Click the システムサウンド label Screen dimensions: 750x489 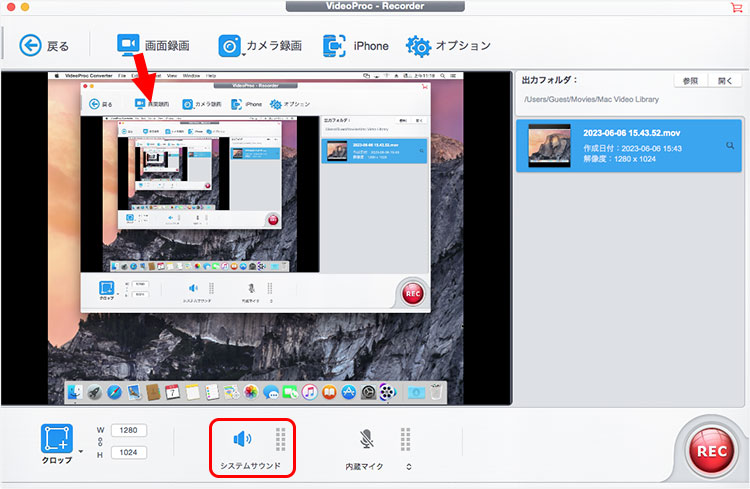(250, 466)
